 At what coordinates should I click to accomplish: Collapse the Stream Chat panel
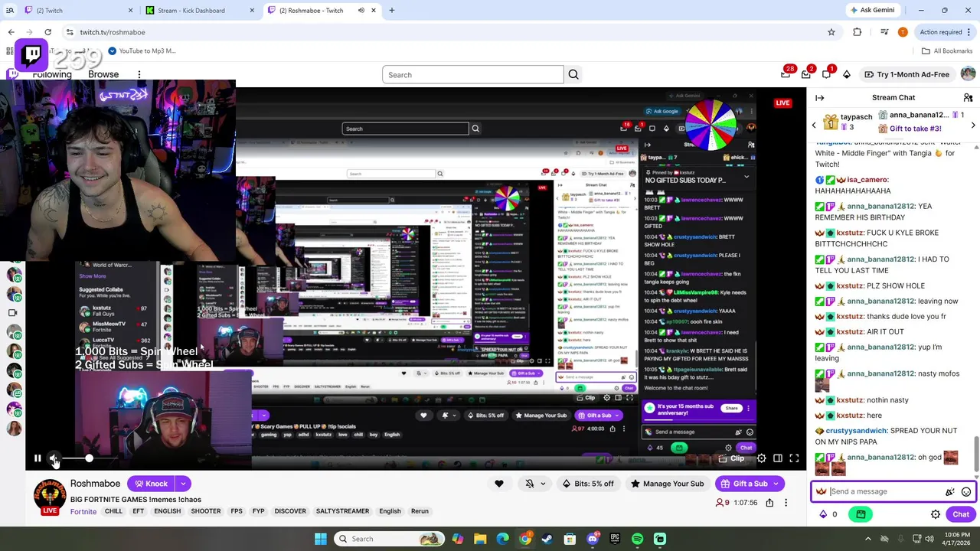(x=820, y=98)
